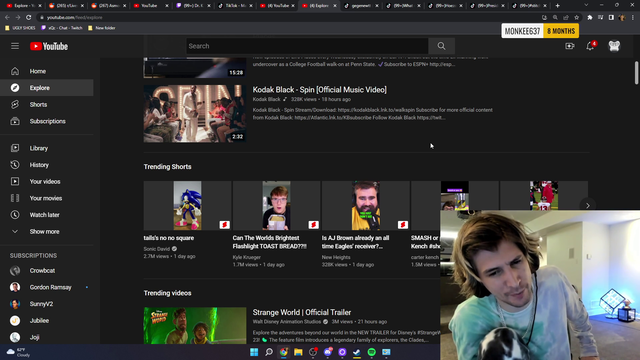Open the notifications bell
Viewport: 640px width, 360px height.
tap(590, 46)
